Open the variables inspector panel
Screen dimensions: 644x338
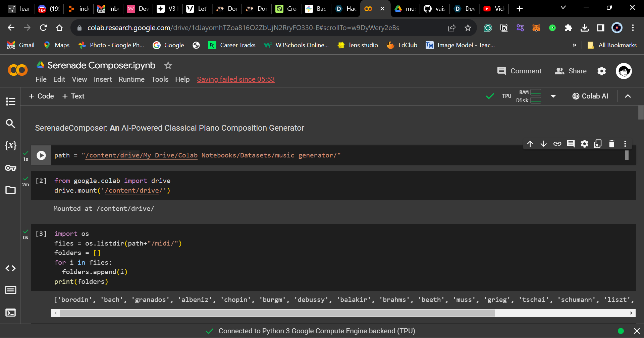coord(10,145)
